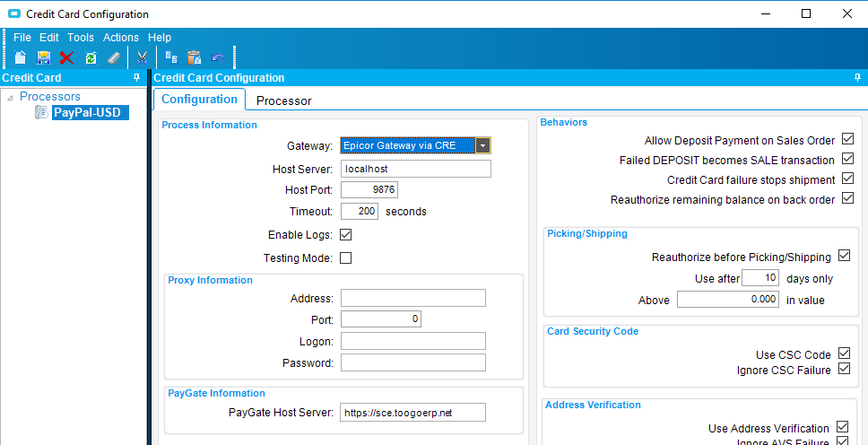The height and width of the screenshot is (445, 868).
Task: Uncheck Failed DEPOSIT becomes SALE transaction
Action: pyautogui.click(x=847, y=159)
